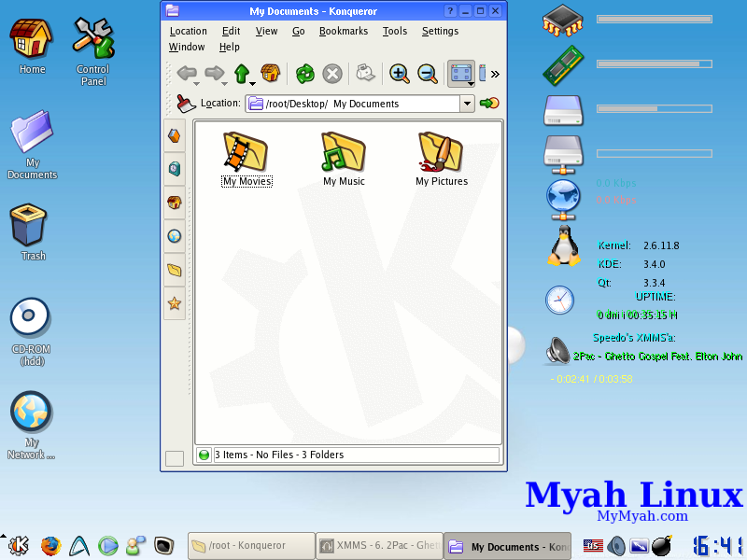Switch to My Documents taskbar button

(x=508, y=546)
